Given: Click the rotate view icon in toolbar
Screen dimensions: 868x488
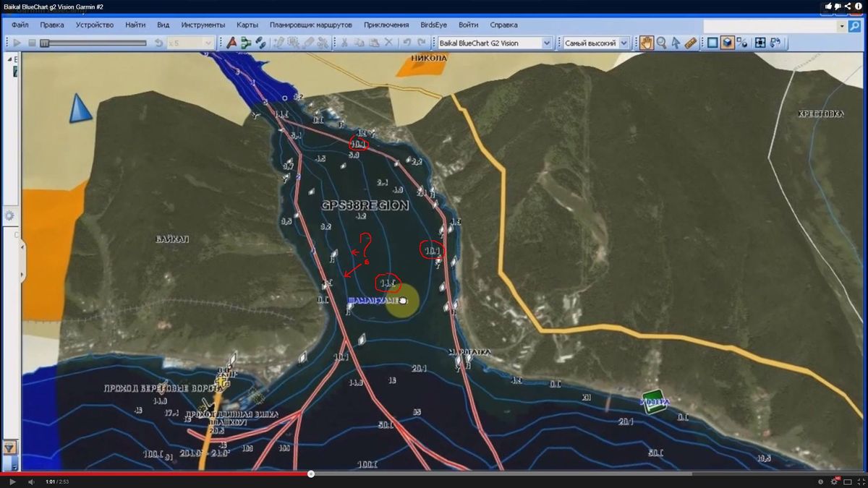Looking at the screenshot, I should pos(775,43).
